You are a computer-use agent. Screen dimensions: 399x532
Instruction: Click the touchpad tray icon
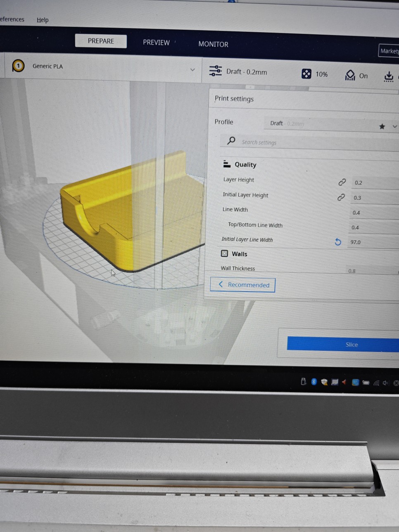click(335, 382)
